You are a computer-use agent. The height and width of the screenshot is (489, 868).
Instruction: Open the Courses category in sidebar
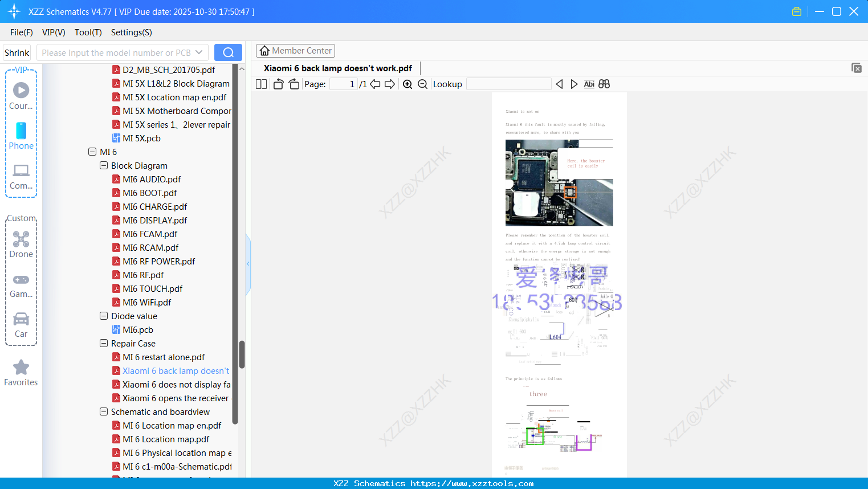(x=21, y=96)
